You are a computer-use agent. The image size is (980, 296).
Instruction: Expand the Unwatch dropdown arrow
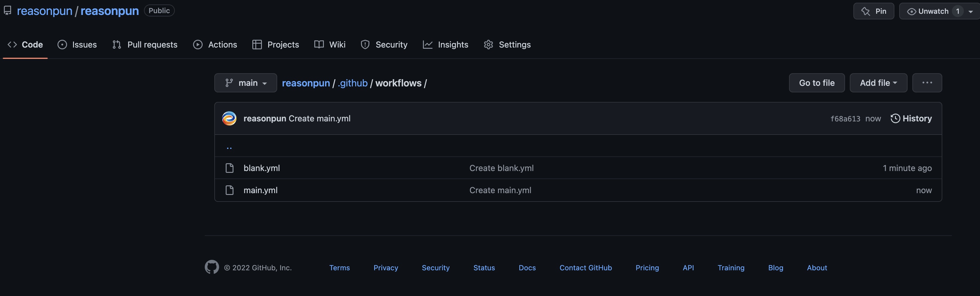click(970, 12)
